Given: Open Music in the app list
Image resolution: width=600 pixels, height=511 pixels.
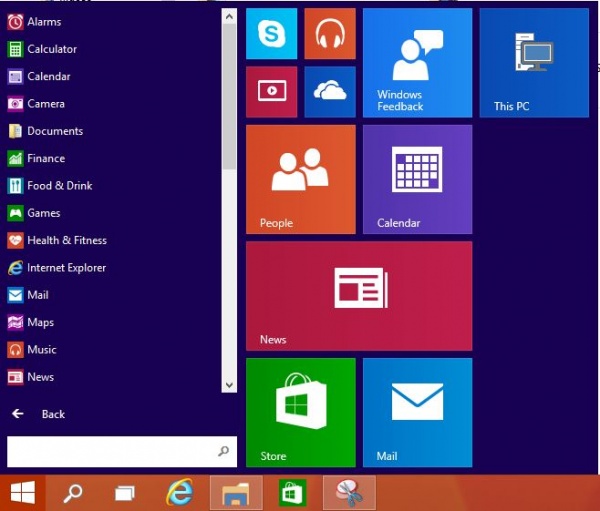Looking at the screenshot, I should click(32, 350).
